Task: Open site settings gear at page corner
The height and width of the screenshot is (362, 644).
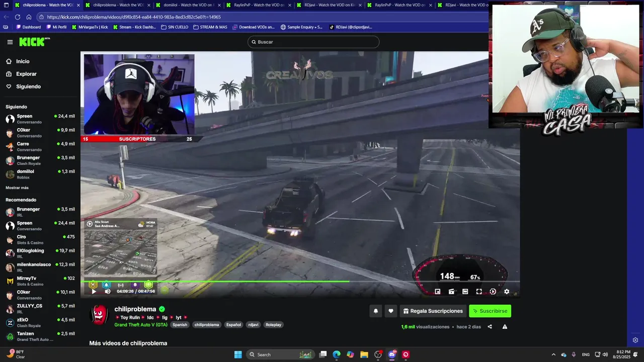Action: 635,340
